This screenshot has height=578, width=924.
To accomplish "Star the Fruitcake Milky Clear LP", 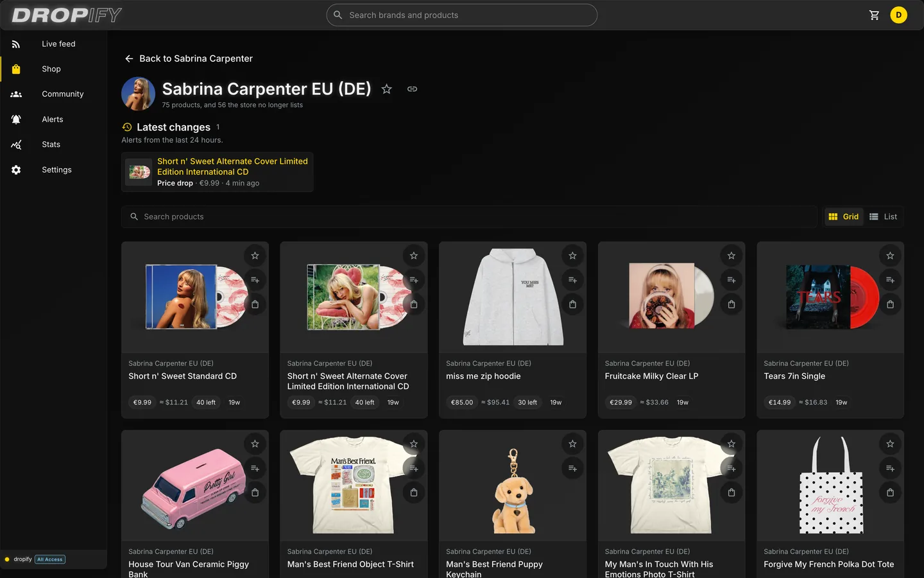I will (732, 256).
